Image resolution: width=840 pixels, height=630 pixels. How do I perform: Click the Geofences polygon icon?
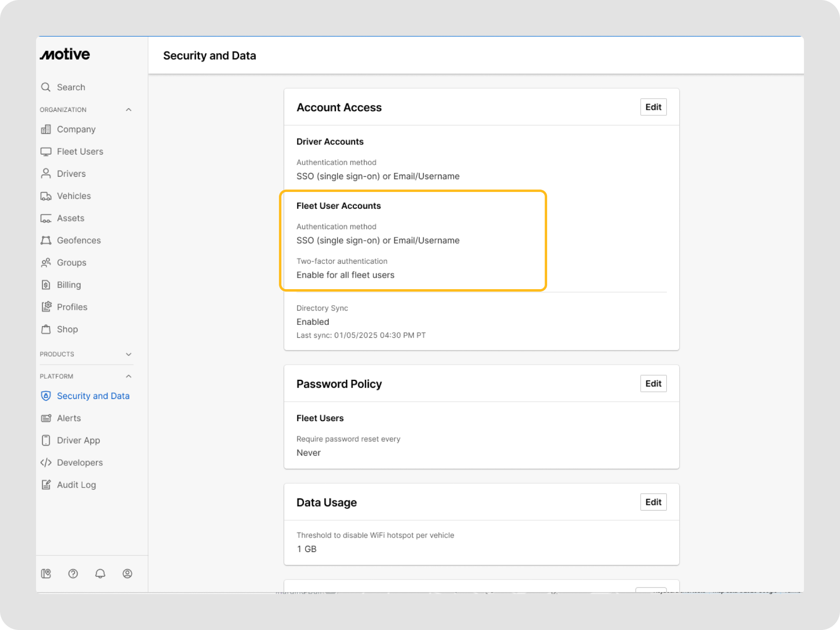pyautogui.click(x=46, y=240)
